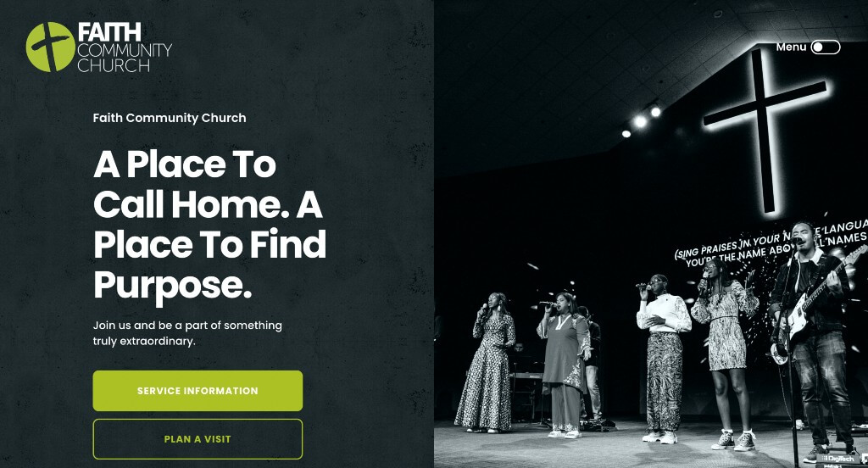Click the singer in tunic, second from left

[x=564, y=365]
